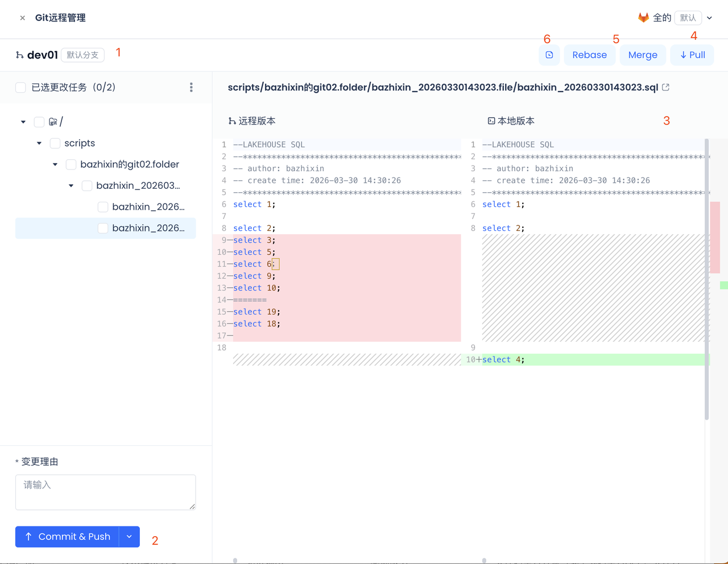Screen dimensions: 728x564
Task: Check the bazhixin_202603... folder checkbox
Action: (x=87, y=185)
